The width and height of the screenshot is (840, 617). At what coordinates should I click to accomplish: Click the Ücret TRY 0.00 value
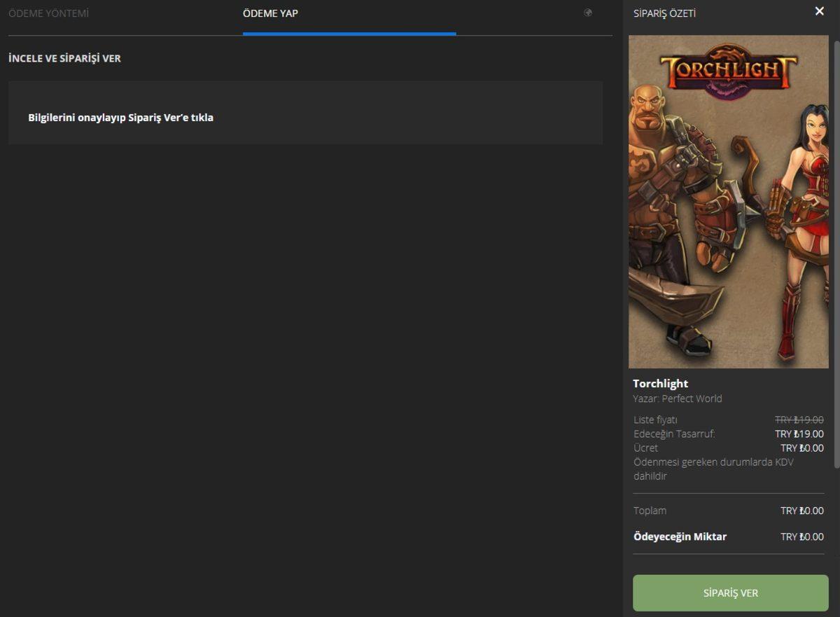click(802, 447)
